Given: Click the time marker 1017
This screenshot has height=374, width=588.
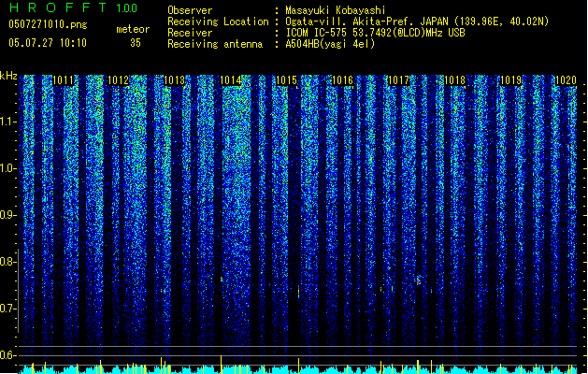Looking at the screenshot, I should pyautogui.click(x=398, y=80).
